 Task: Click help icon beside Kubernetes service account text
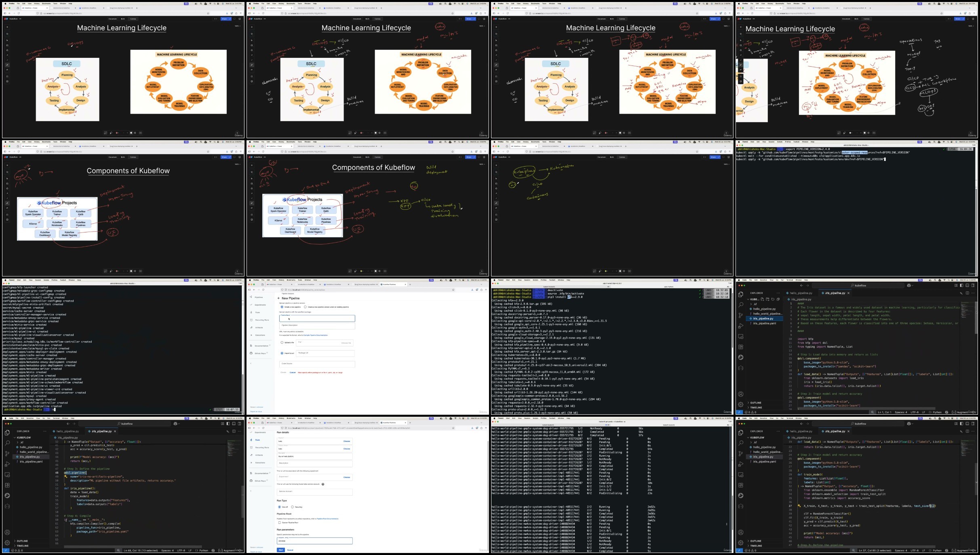[323, 484]
